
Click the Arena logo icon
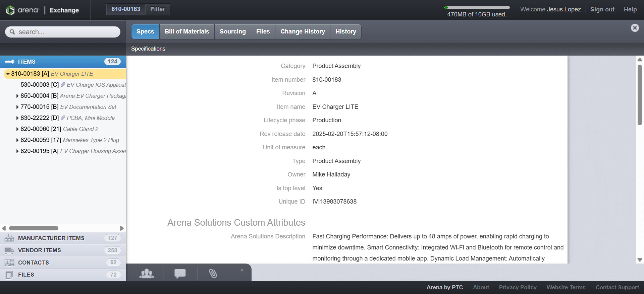10,10
